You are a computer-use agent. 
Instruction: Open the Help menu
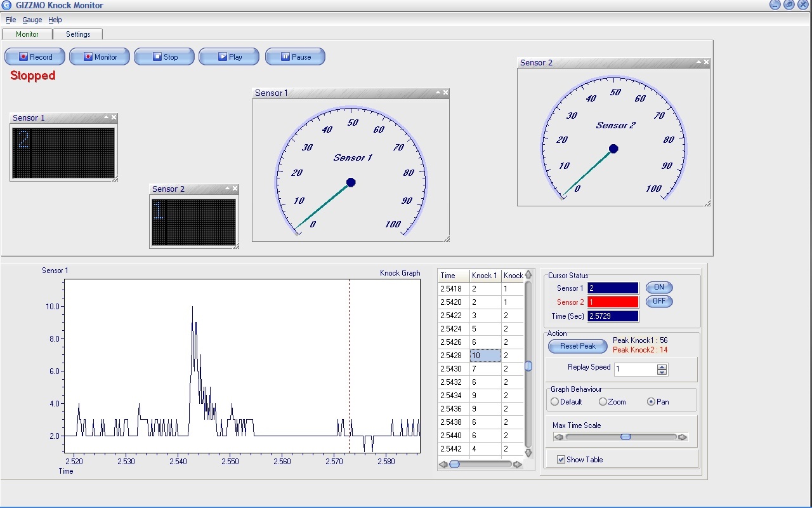coord(55,20)
